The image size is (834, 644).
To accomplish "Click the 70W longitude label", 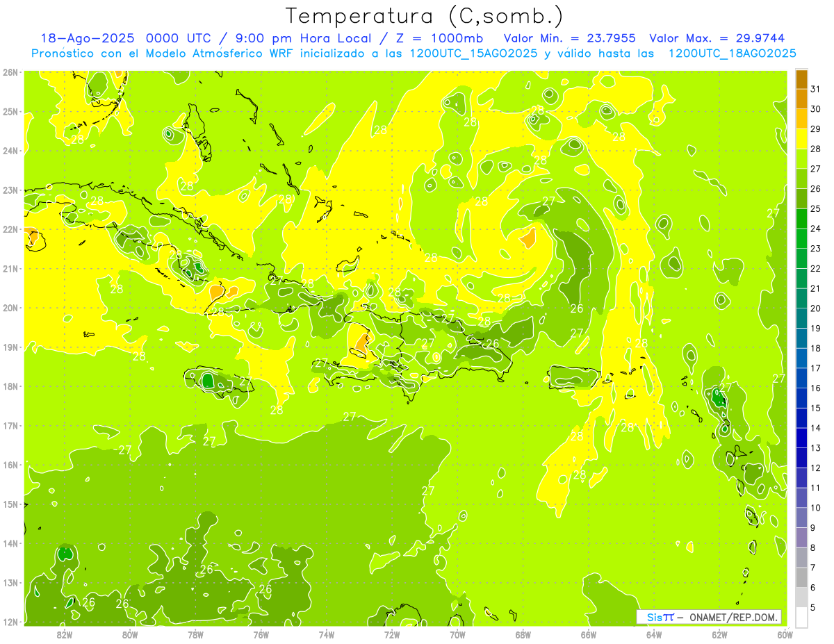I will pos(457,634).
